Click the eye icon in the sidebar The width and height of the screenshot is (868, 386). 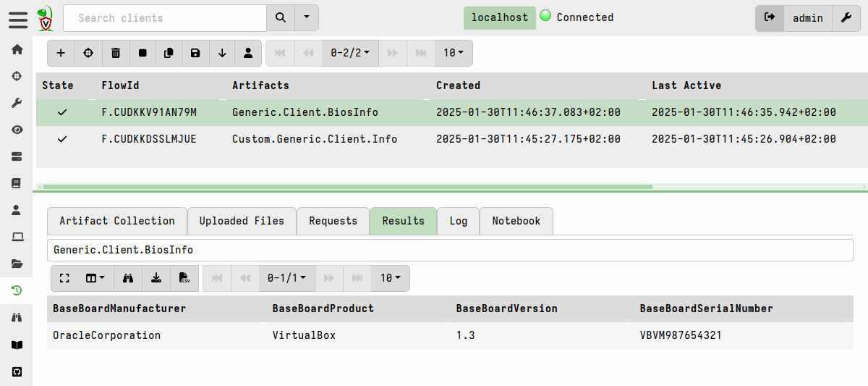click(x=17, y=130)
